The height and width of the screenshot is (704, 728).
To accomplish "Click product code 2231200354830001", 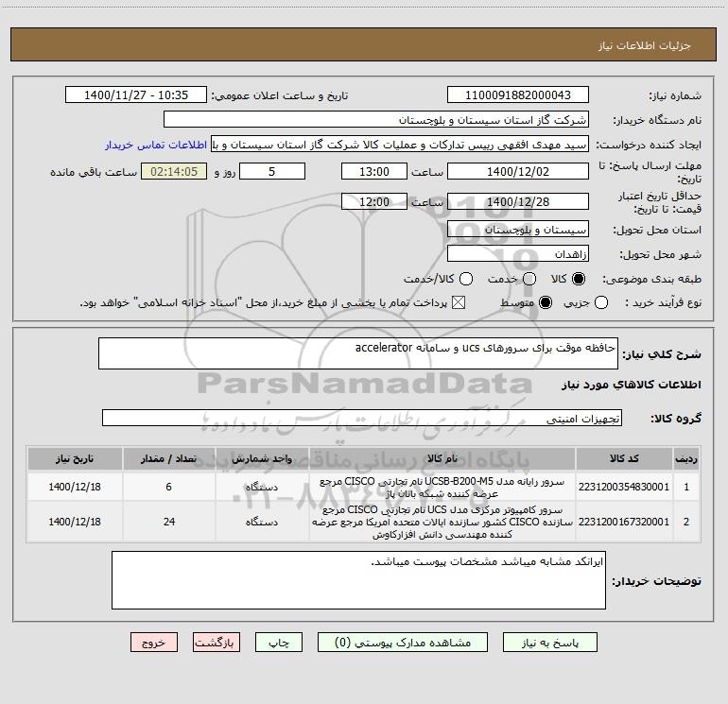I will coord(624,487).
